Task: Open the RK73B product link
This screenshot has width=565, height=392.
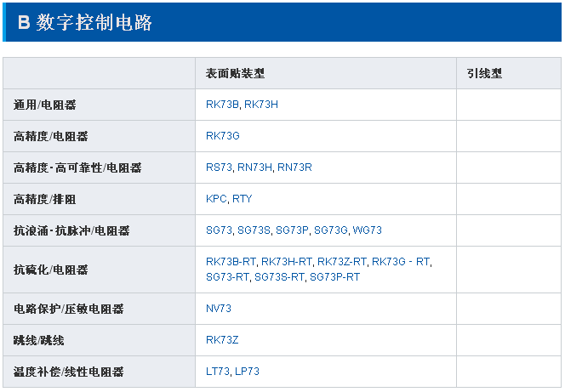Action: (x=222, y=105)
